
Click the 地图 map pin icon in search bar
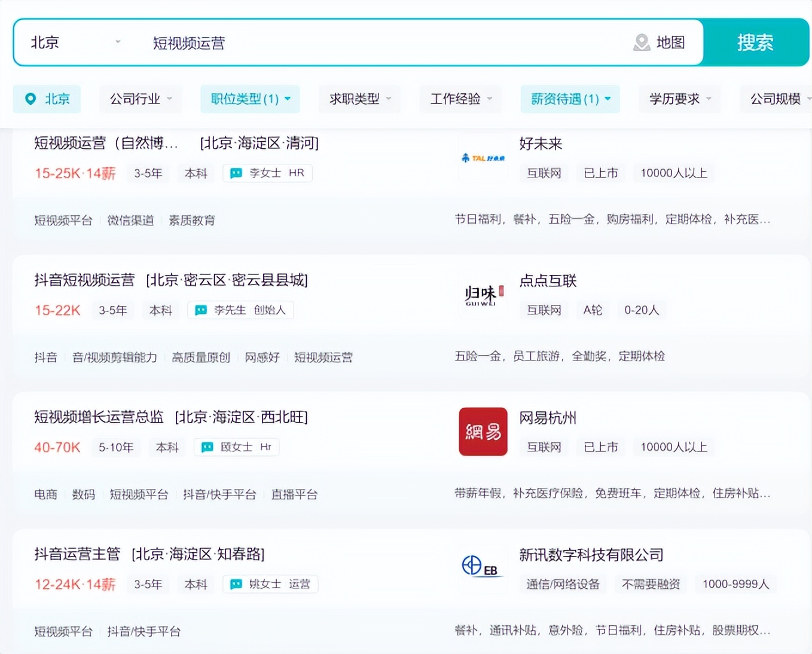point(642,42)
